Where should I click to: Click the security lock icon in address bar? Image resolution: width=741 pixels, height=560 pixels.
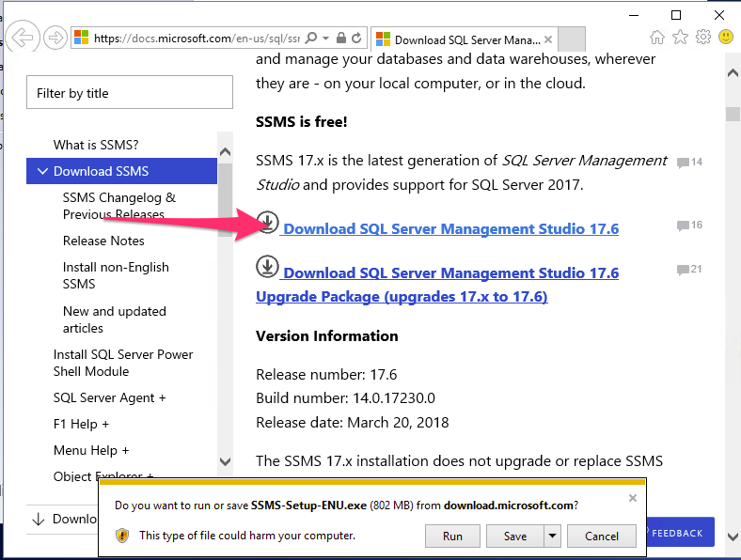[340, 38]
